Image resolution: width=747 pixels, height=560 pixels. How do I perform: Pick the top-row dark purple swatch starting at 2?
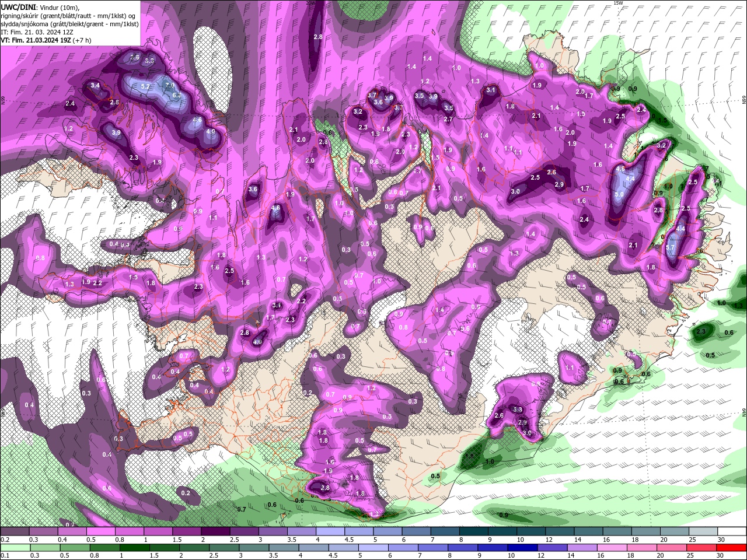coord(215,531)
